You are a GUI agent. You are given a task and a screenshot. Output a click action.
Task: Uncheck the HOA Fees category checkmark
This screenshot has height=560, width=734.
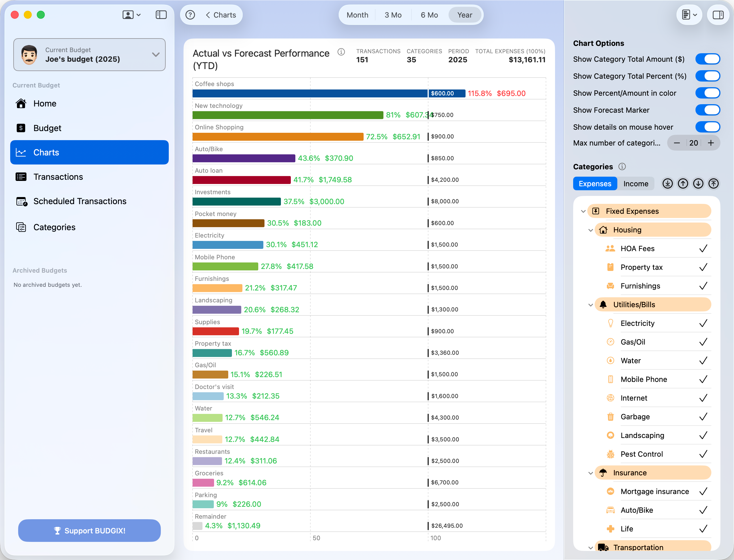703,249
